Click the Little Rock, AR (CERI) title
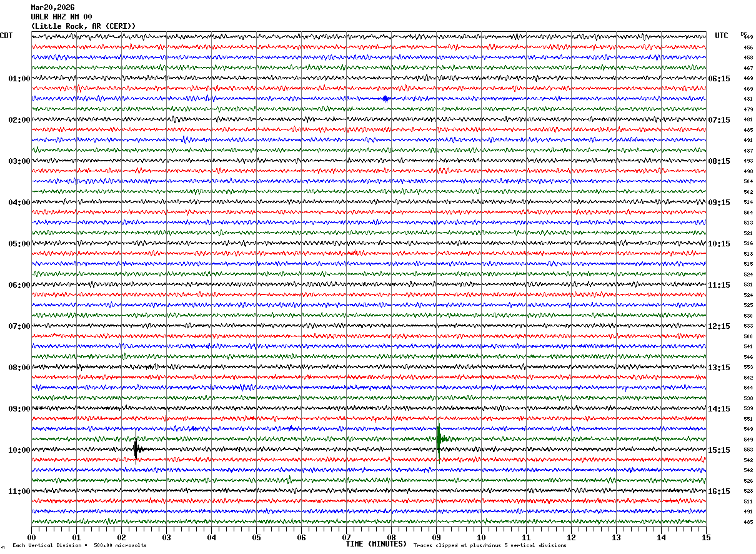Screen dimensions: 756x554 (83, 26)
